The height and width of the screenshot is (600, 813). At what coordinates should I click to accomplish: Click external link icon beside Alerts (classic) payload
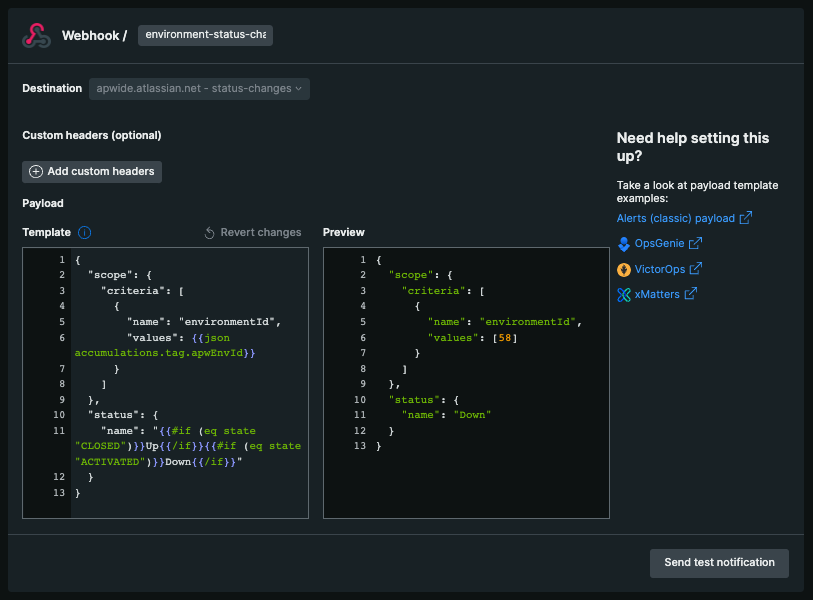[x=746, y=218]
